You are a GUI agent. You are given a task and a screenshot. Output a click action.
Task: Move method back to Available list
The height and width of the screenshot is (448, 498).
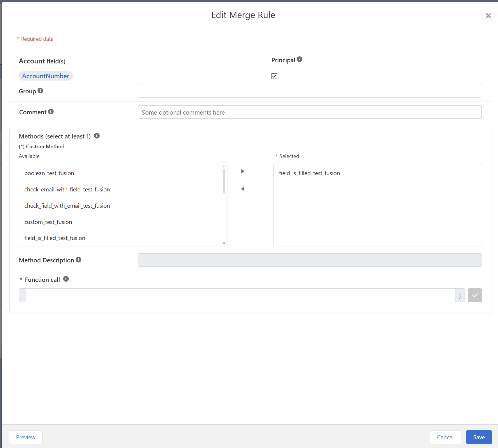click(x=243, y=189)
